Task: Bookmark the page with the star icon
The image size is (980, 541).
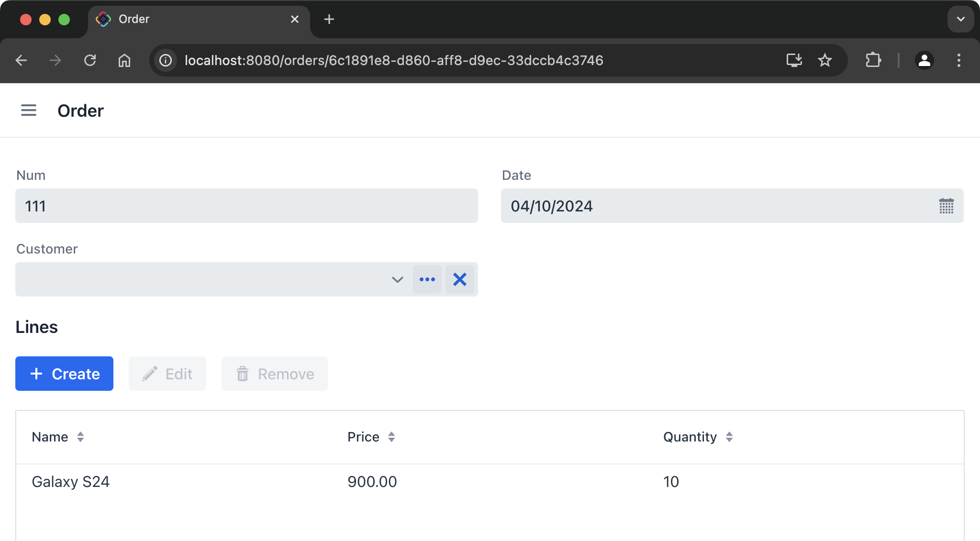Action: (x=824, y=60)
